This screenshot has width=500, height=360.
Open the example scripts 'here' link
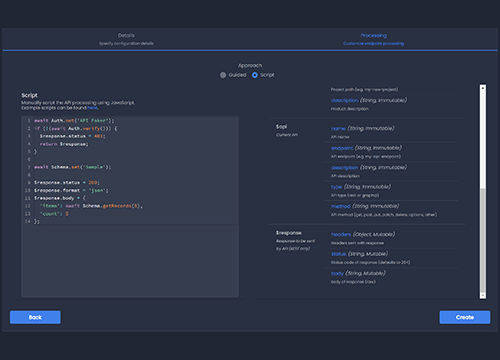coord(92,108)
